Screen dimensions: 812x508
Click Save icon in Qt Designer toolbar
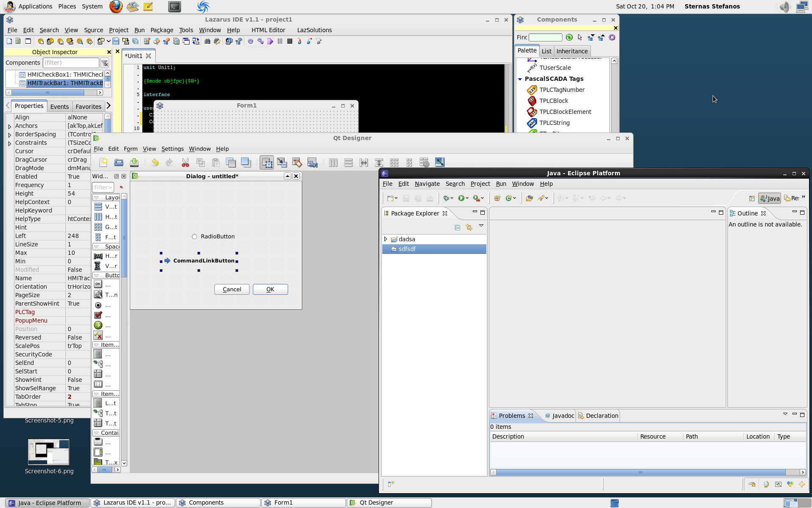tap(134, 163)
